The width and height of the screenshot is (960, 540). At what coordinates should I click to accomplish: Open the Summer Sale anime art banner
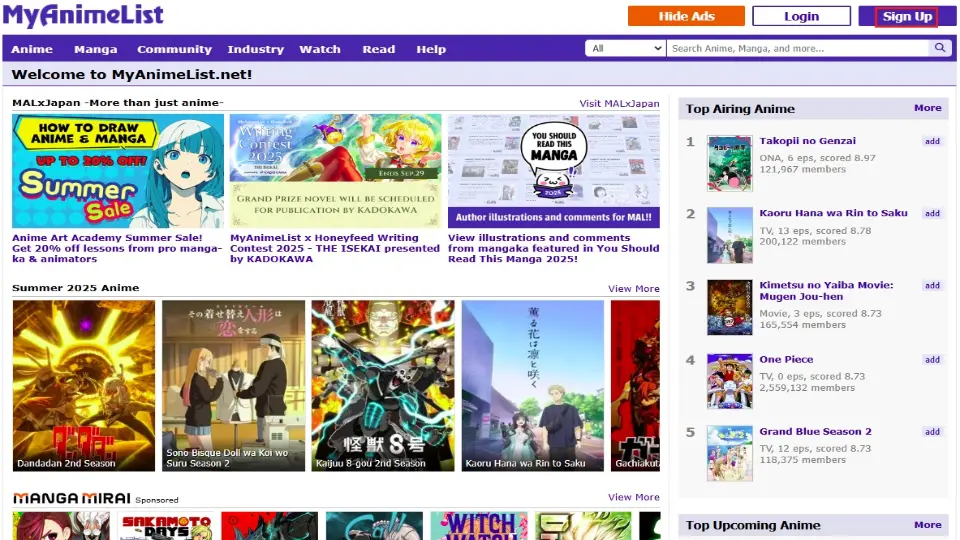coord(118,171)
